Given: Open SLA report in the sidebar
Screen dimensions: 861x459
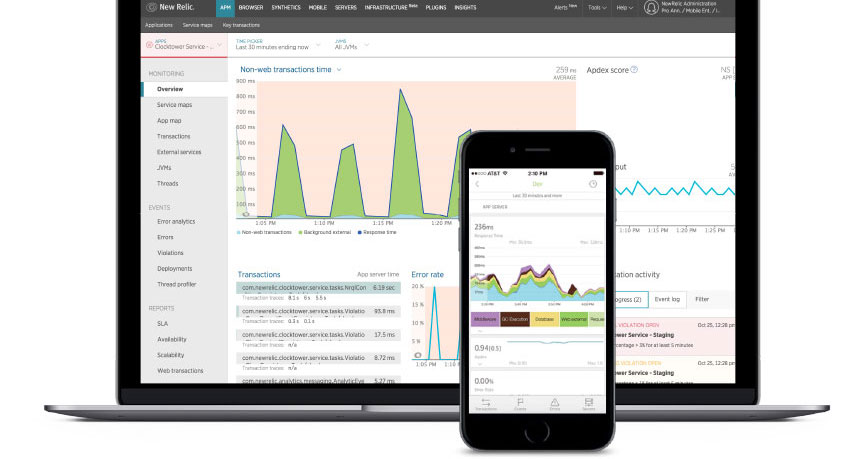Looking at the screenshot, I should (x=163, y=324).
